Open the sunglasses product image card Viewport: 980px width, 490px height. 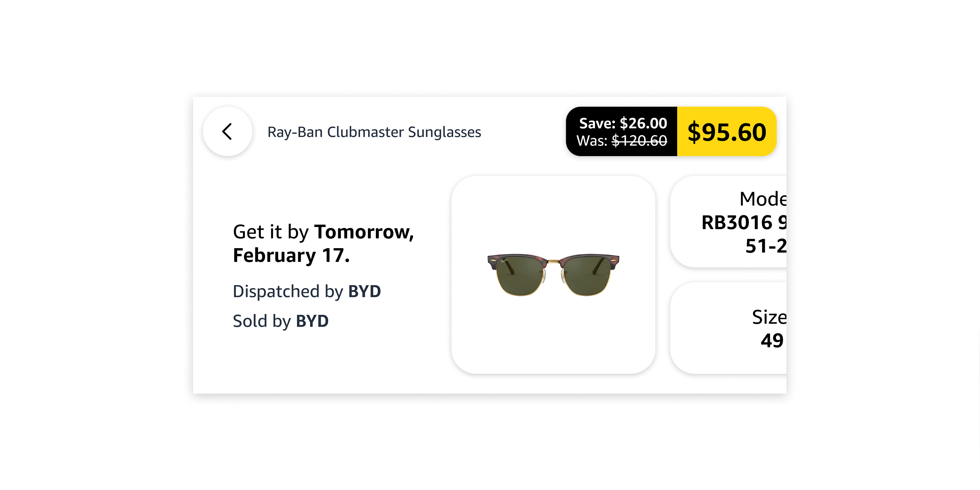553,274
